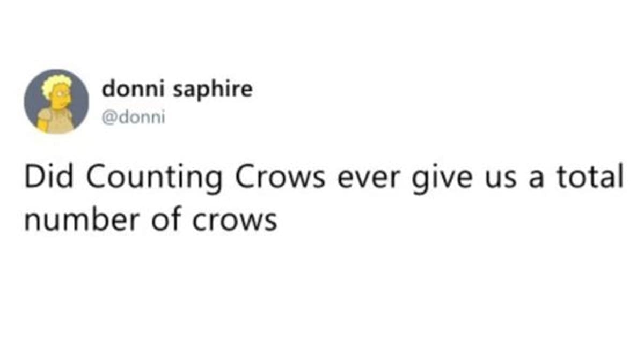Open the donni saphire display name
644x338 pixels.
tap(177, 90)
